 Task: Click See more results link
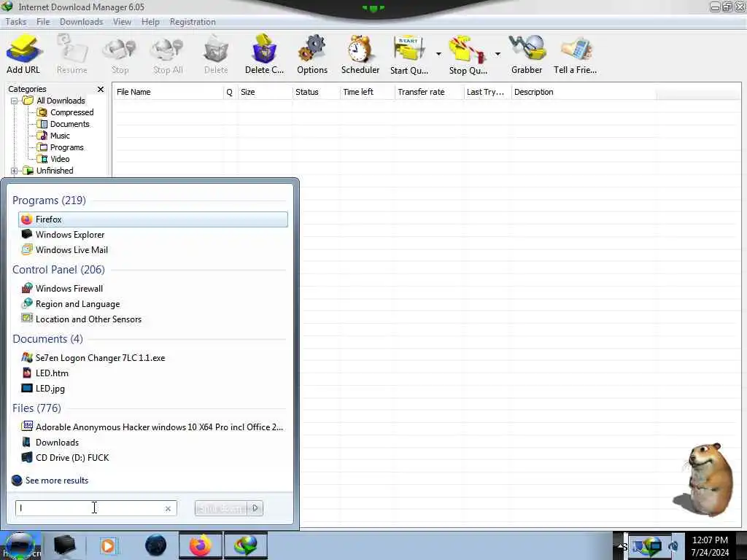click(50, 481)
